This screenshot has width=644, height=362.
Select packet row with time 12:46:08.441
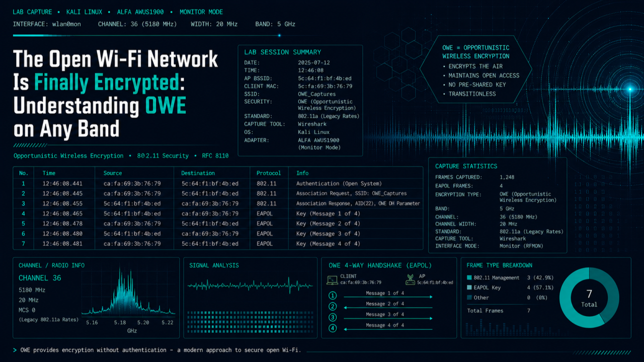pyautogui.click(x=218, y=184)
